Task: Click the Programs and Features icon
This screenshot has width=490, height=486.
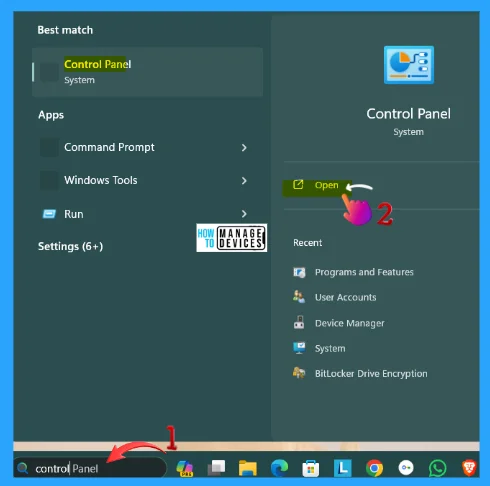Action: click(x=299, y=272)
